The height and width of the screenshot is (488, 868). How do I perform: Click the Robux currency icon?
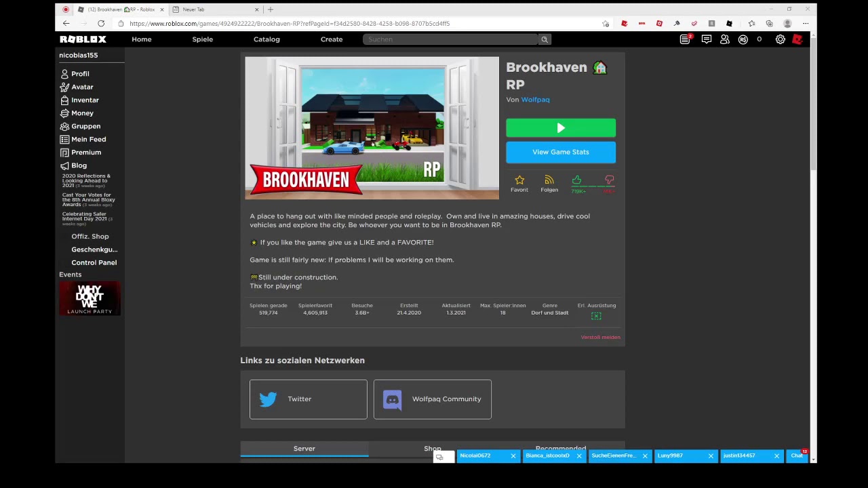coord(743,39)
